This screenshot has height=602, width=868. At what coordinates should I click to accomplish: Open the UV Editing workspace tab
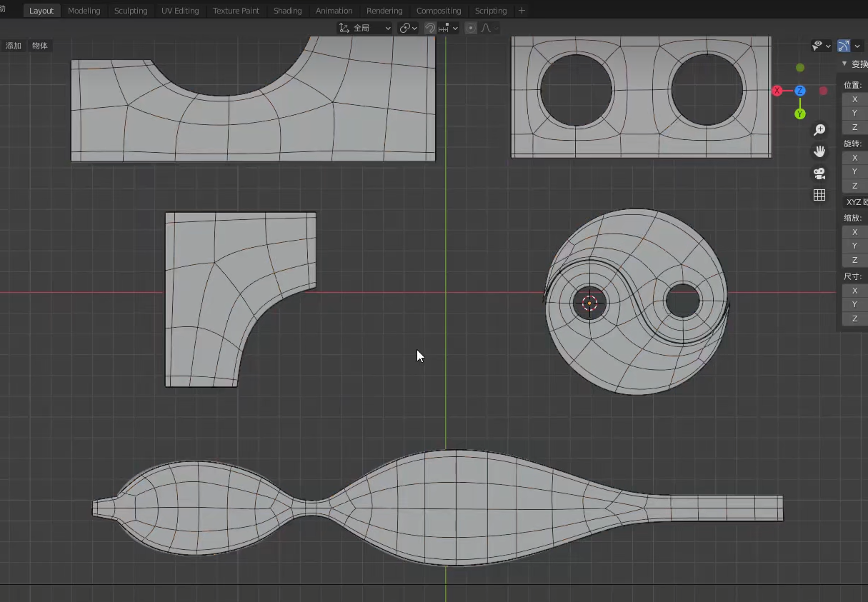(180, 11)
